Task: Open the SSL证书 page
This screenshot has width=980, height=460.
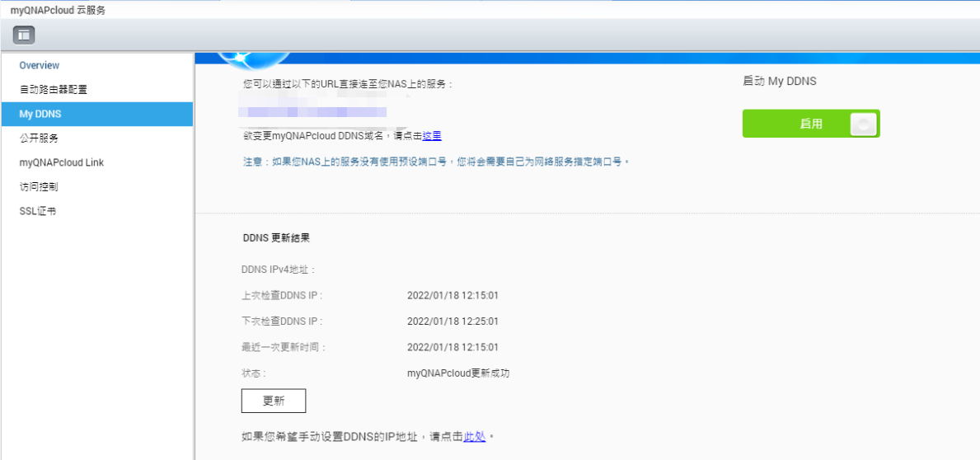Action: point(37,211)
